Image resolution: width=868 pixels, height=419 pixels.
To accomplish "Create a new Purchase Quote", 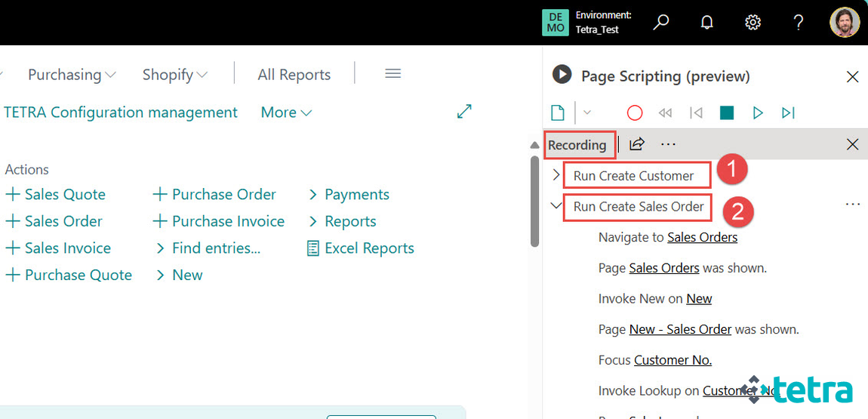I will [68, 275].
